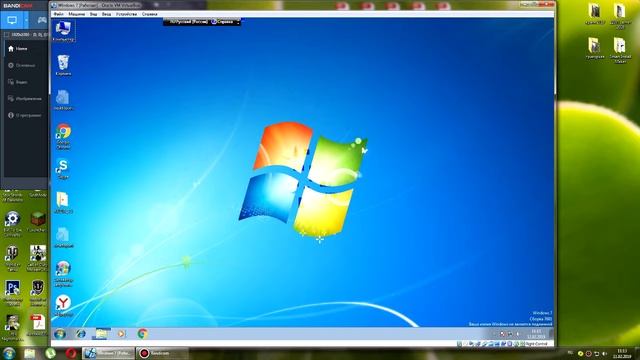
Task: Open the Справка menu in VirtualBox menu bar
Action: [149, 14]
